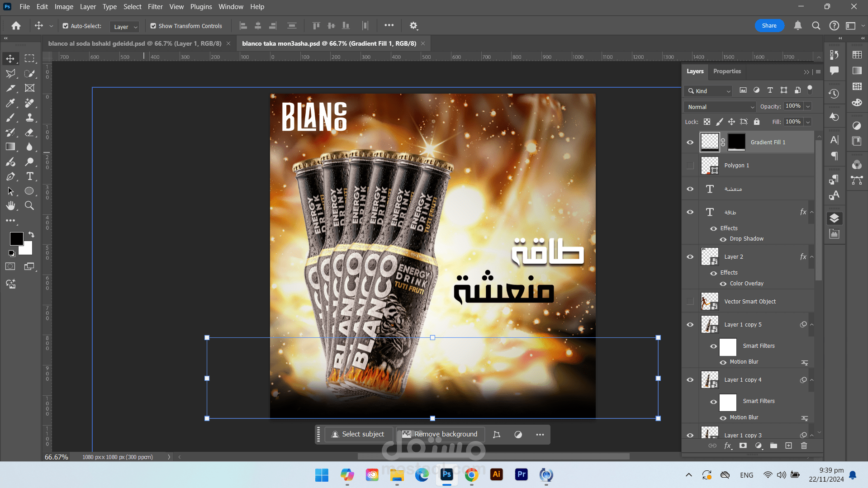Toggle the Auto-Select checkbox
The width and height of the screenshot is (868, 488).
point(66,26)
